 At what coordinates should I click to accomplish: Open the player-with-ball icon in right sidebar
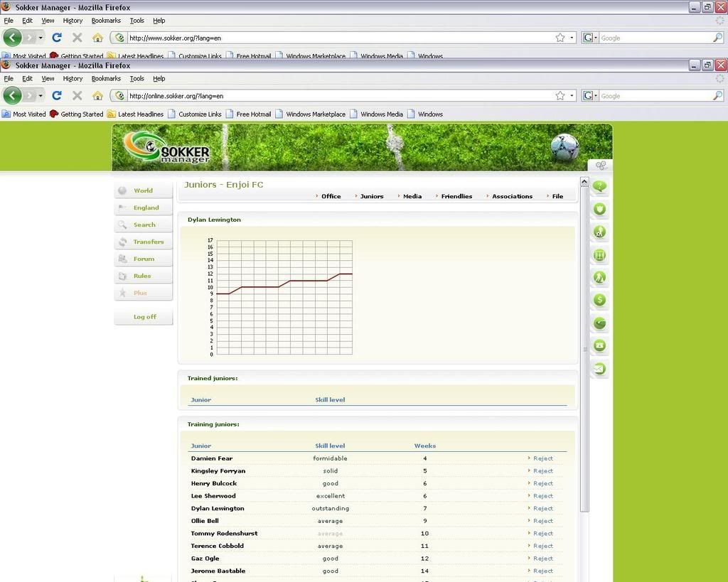click(599, 232)
